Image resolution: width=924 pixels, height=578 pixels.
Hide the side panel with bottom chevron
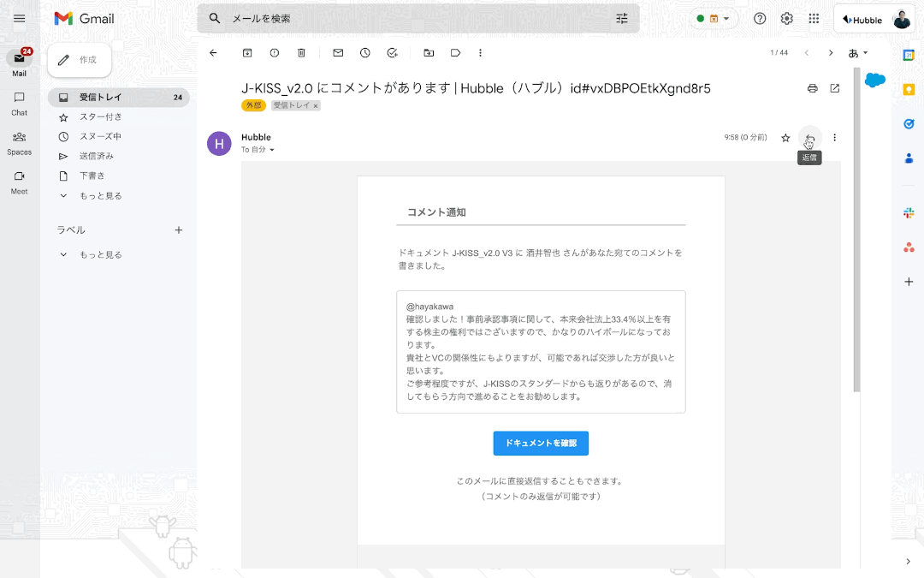coord(908,562)
